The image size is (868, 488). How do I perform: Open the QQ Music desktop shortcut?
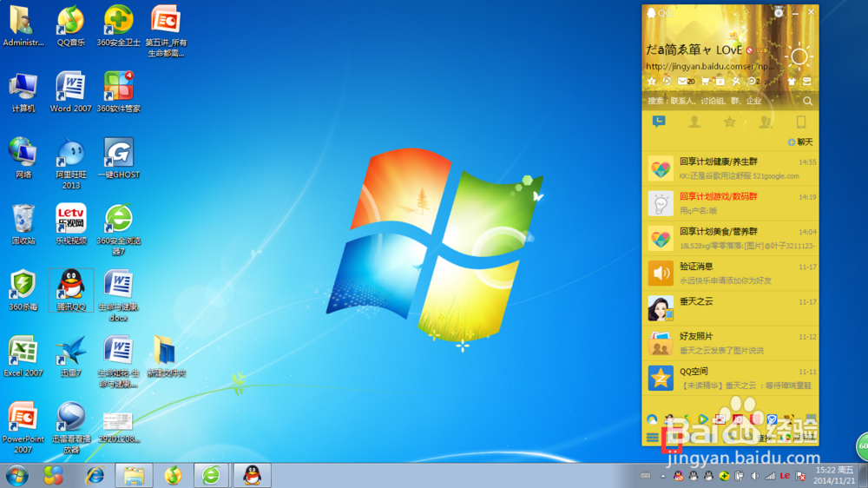[x=71, y=26]
